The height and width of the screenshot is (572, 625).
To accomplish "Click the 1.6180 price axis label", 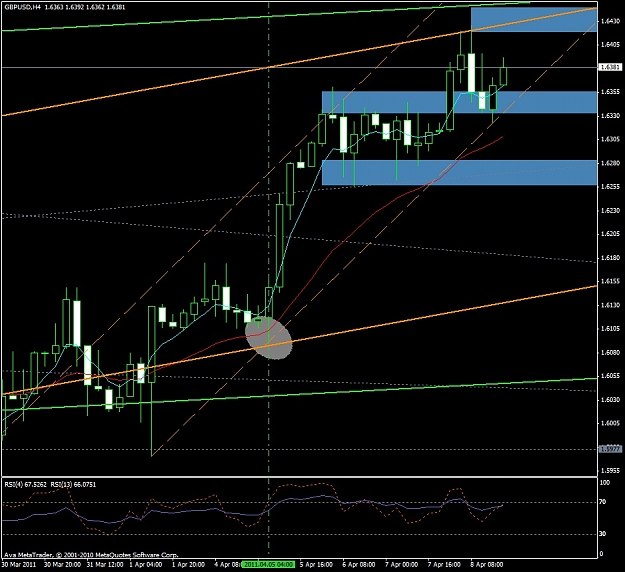I will (x=610, y=258).
